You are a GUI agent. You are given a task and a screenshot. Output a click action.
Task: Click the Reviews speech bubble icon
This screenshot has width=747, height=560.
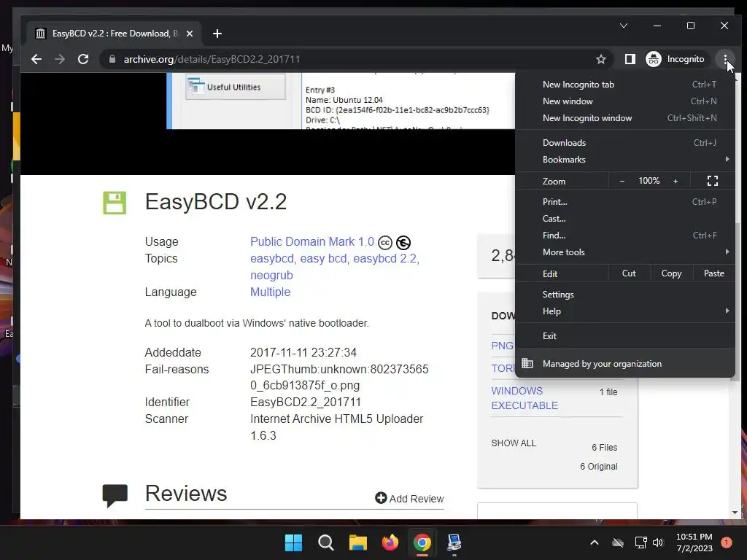[115, 495]
